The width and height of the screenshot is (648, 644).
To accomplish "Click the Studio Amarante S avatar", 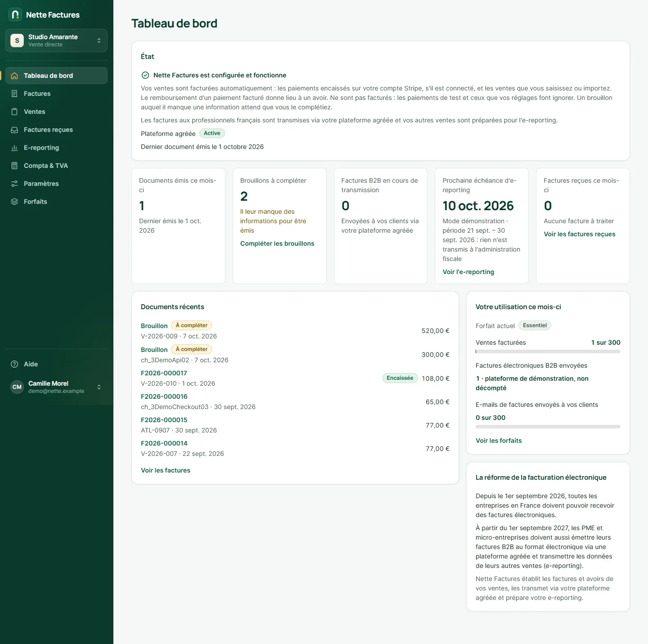I will click(x=17, y=41).
